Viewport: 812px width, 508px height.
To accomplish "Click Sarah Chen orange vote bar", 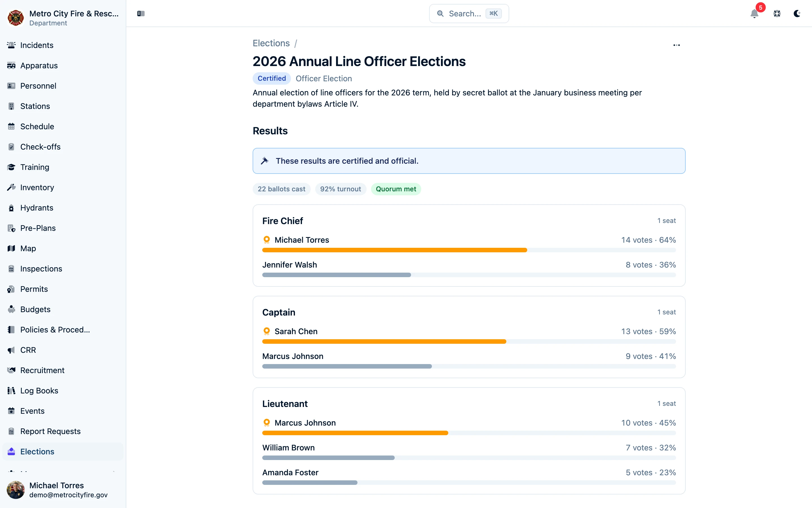I will point(384,341).
